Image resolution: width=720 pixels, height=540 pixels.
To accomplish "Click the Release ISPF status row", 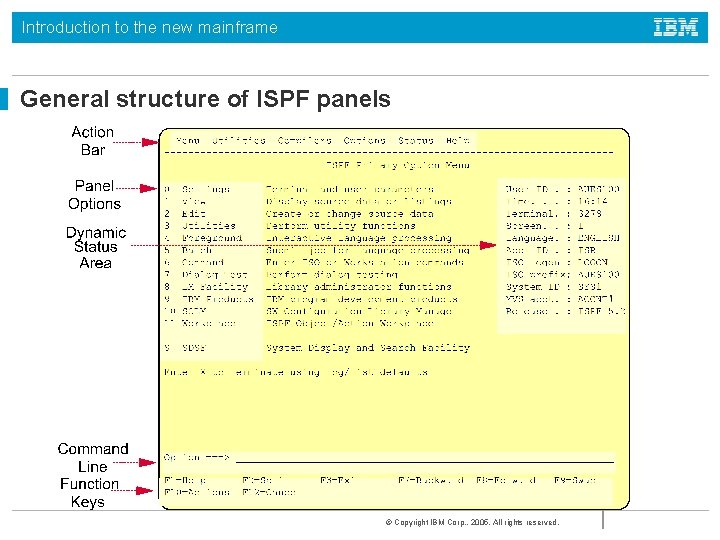I will (x=565, y=311).
